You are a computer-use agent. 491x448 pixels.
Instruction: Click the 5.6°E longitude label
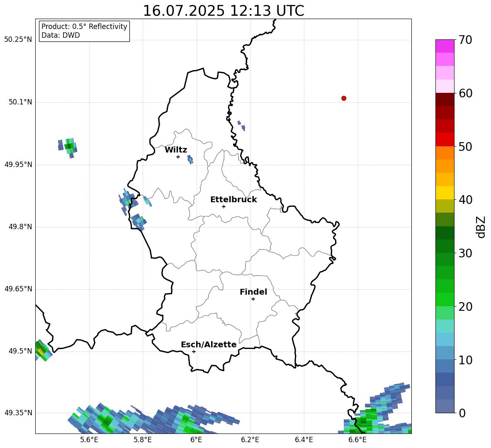[x=89, y=440]
